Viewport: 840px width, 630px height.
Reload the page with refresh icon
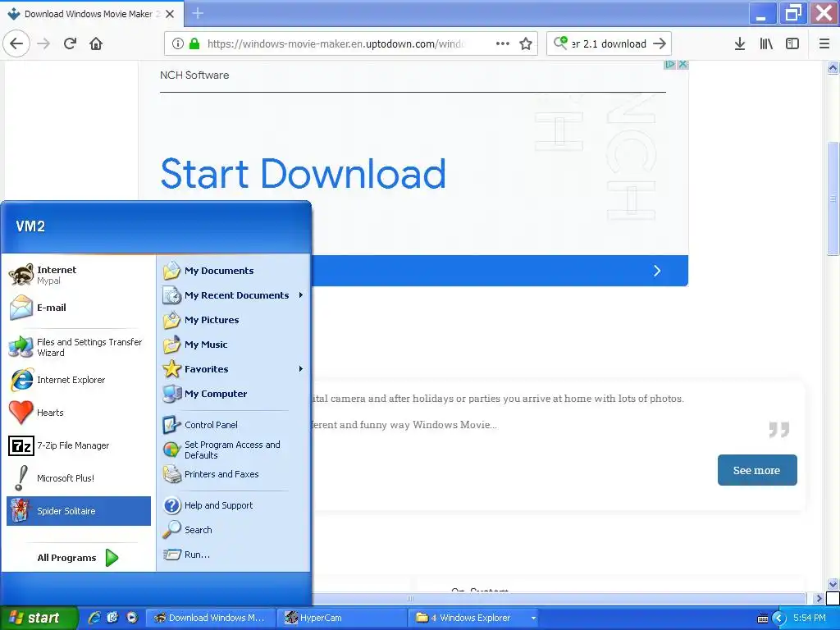(71, 43)
